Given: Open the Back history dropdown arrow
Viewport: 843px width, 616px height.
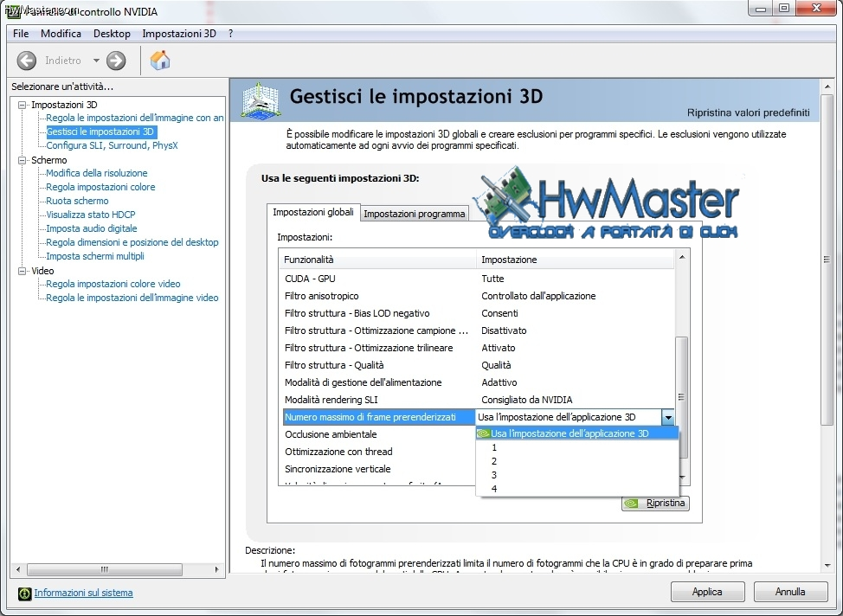Looking at the screenshot, I should [96, 61].
